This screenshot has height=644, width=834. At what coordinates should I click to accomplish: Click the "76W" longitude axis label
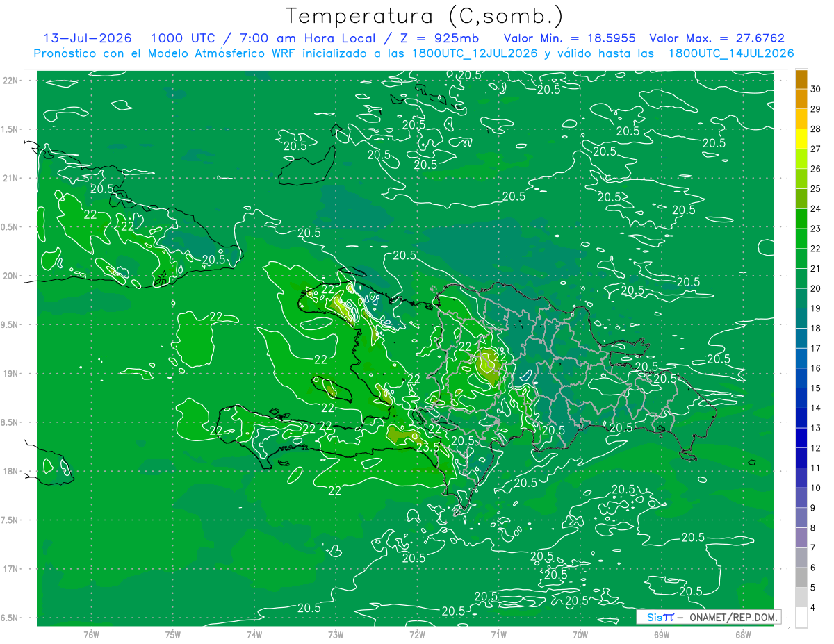91,634
